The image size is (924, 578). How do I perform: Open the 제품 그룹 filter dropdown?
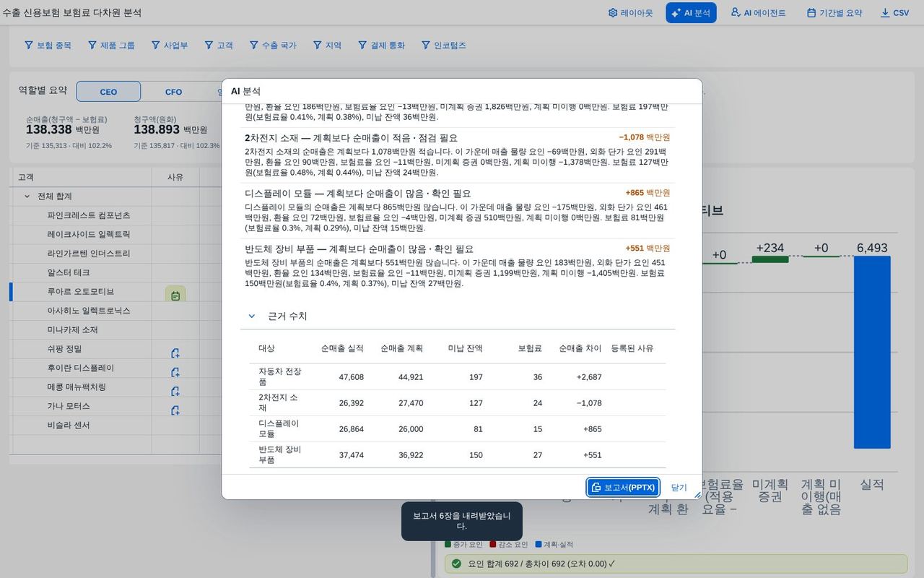pos(111,45)
